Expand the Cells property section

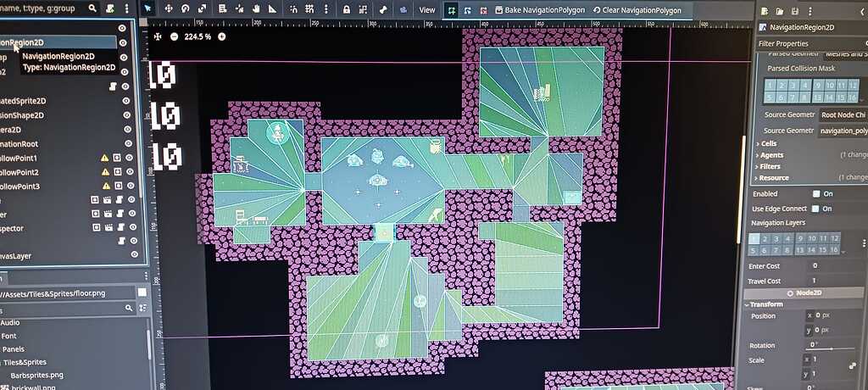(x=768, y=143)
